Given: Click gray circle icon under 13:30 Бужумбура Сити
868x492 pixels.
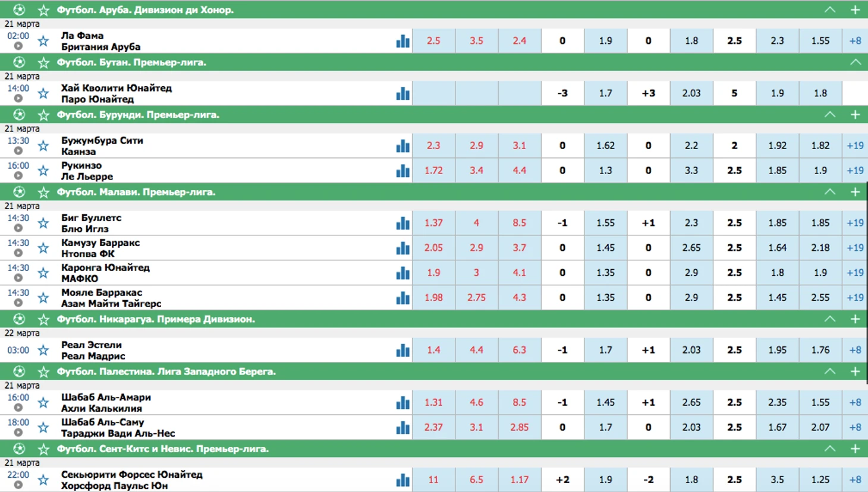Looking at the screenshot, I should coord(18,151).
